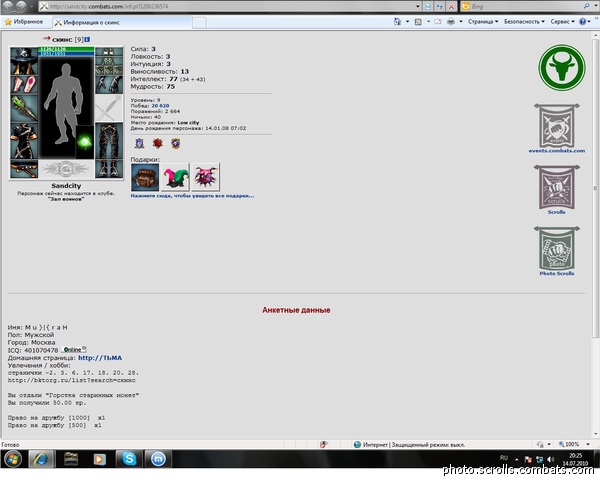Click Internet Explorer taskbar icon
This screenshot has width=600, height=480.
point(41,459)
